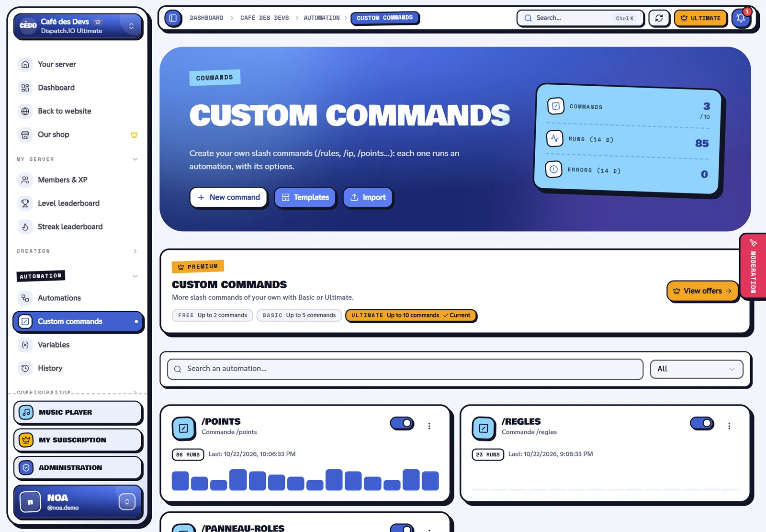The width and height of the screenshot is (766, 532).
Task: Click the Import button
Action: point(368,197)
